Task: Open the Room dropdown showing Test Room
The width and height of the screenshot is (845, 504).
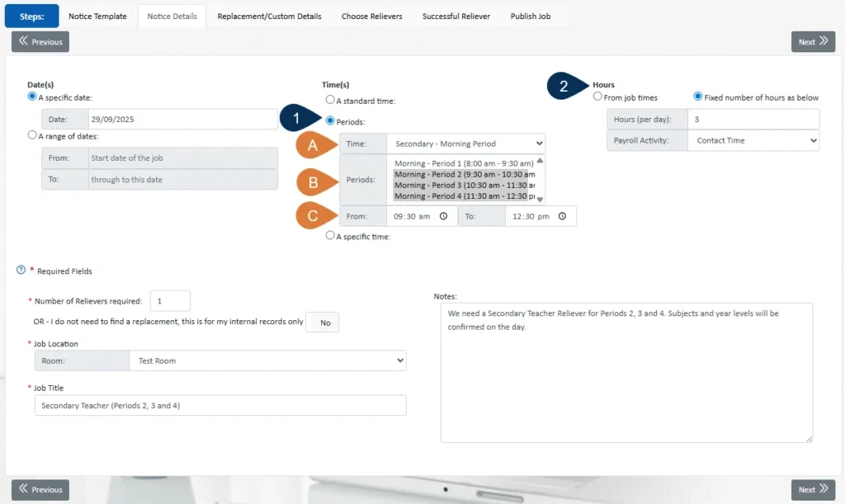Action: [268, 360]
